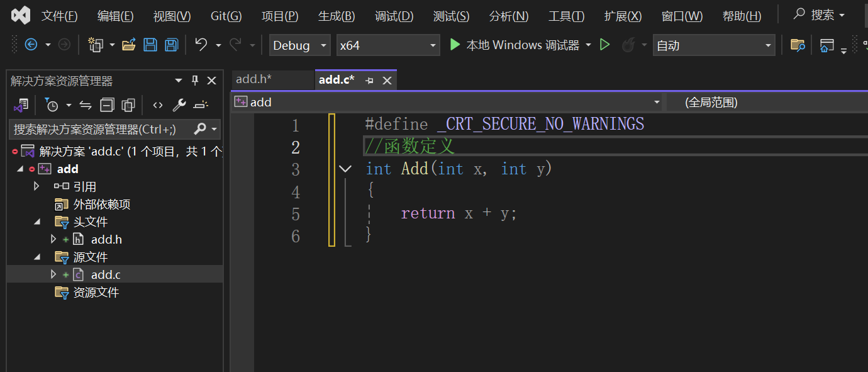Pin the add.c* tab

[369, 81]
